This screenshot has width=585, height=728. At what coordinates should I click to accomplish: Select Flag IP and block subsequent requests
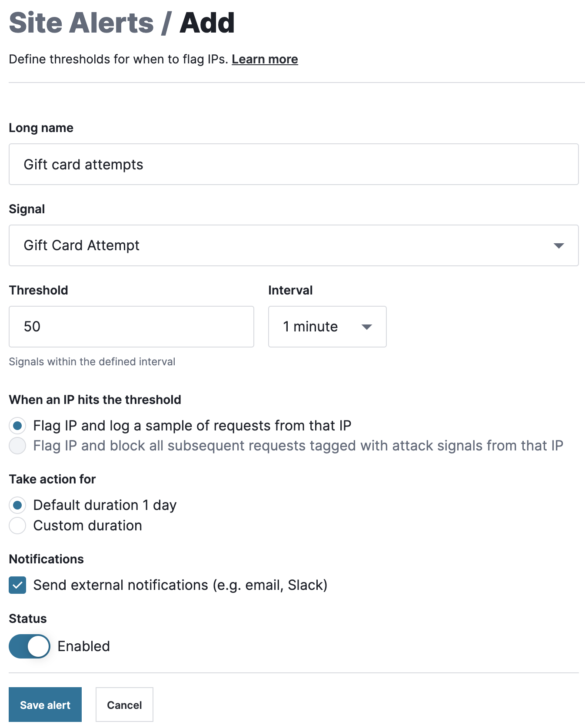click(x=17, y=446)
